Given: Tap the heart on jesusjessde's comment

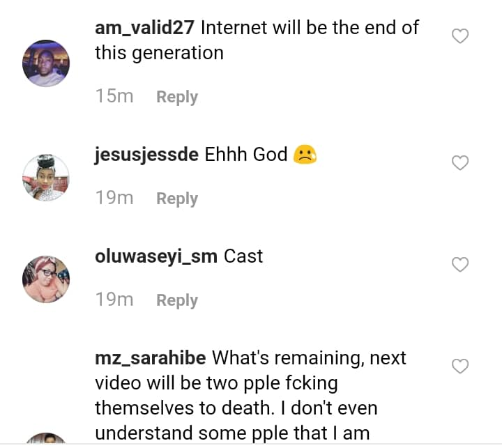Looking at the screenshot, I should 459,163.
